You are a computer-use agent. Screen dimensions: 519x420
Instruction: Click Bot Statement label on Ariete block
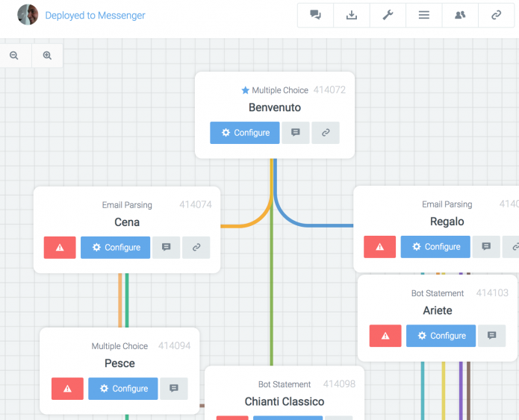click(438, 293)
